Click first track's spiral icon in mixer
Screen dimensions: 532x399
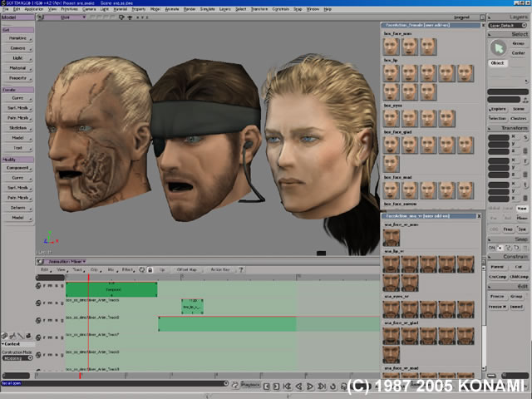click(x=38, y=286)
